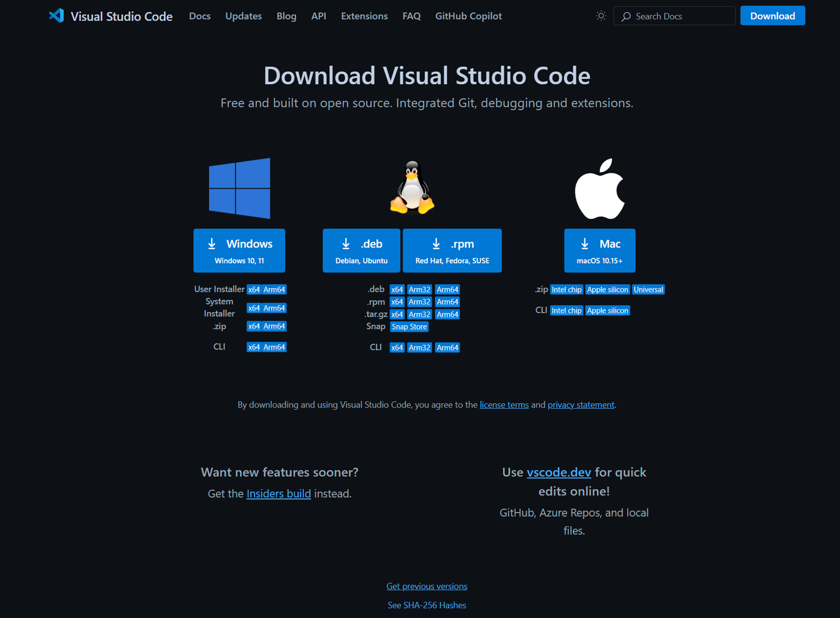Click the Download button in the top bar
This screenshot has height=618, width=840.
point(772,16)
